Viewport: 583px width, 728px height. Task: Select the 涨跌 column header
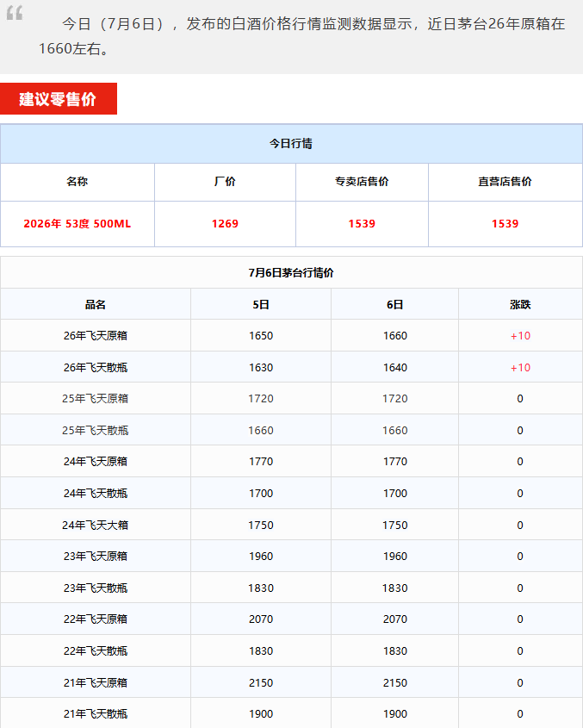(x=520, y=305)
